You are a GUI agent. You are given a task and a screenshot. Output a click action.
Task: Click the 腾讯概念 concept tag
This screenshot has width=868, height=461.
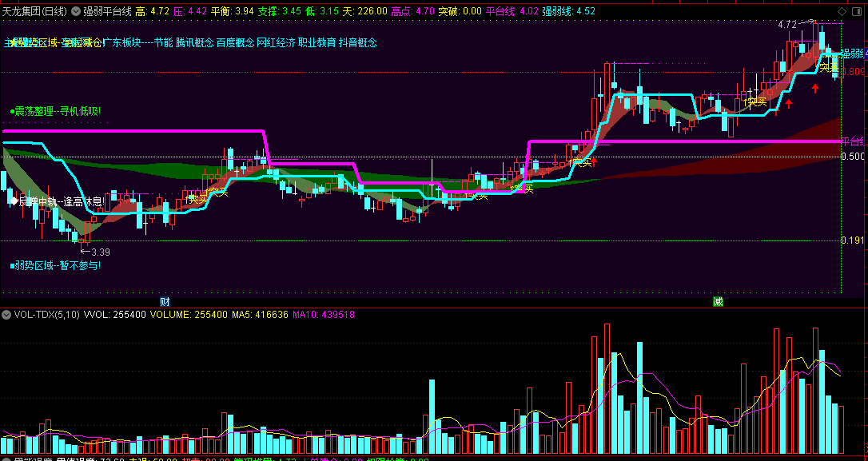[x=195, y=42]
